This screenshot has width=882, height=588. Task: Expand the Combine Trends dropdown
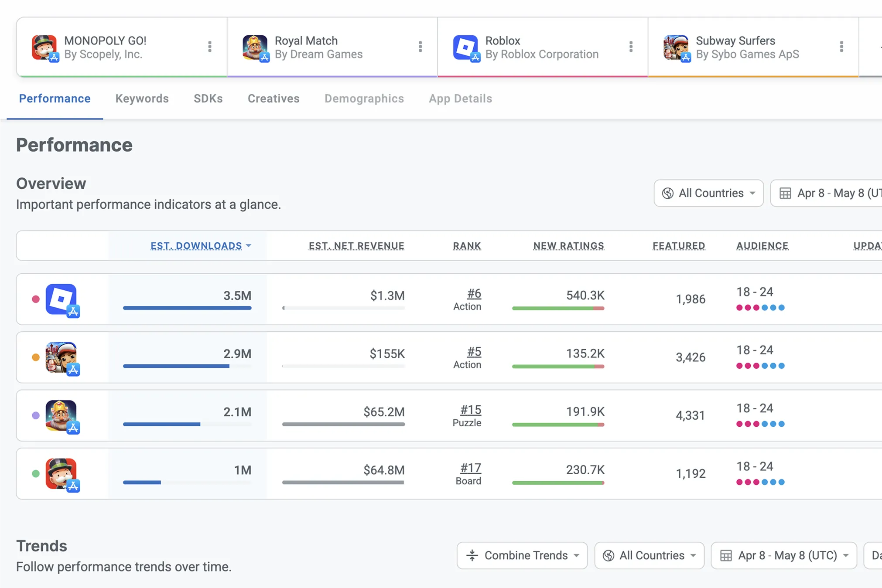[522, 555]
